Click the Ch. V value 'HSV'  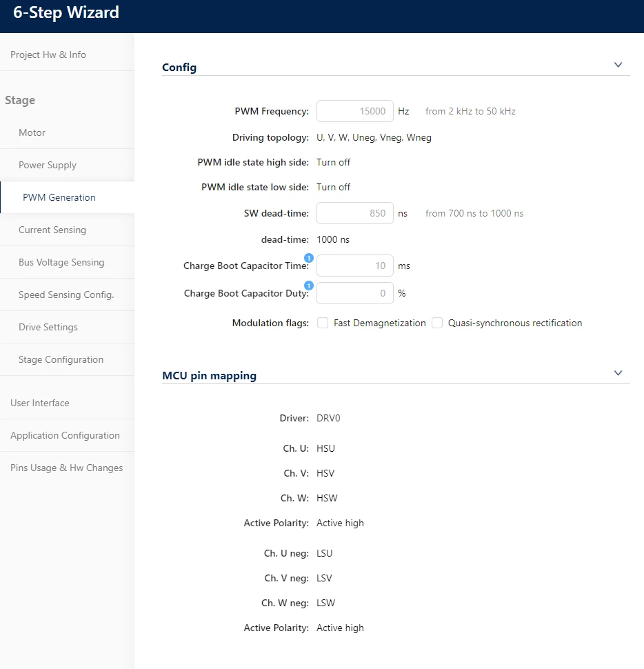tap(325, 473)
